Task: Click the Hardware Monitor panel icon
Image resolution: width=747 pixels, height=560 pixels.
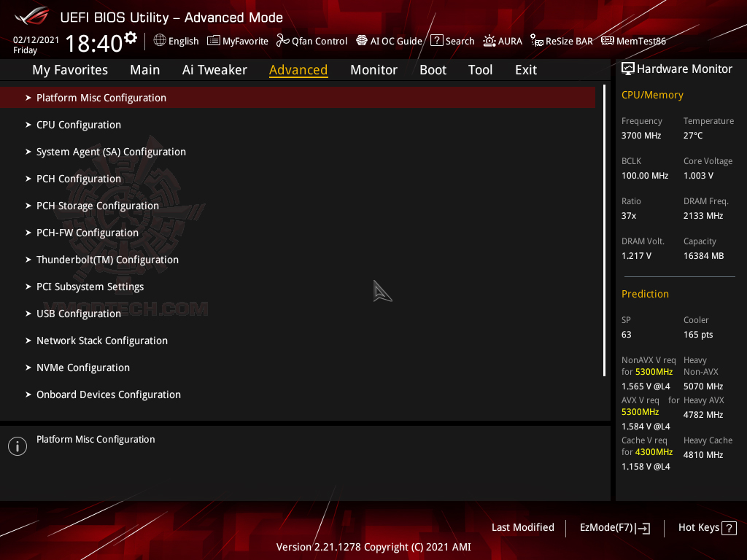Action: [628, 69]
